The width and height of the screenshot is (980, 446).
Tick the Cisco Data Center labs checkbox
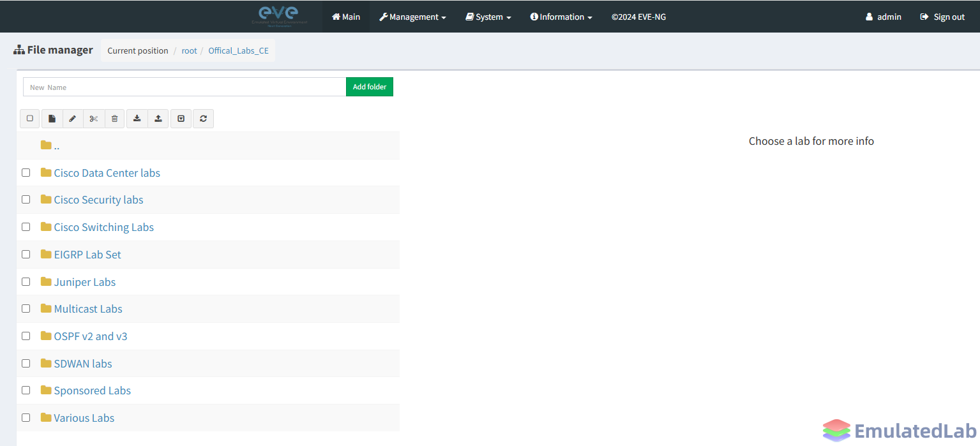[x=26, y=172]
